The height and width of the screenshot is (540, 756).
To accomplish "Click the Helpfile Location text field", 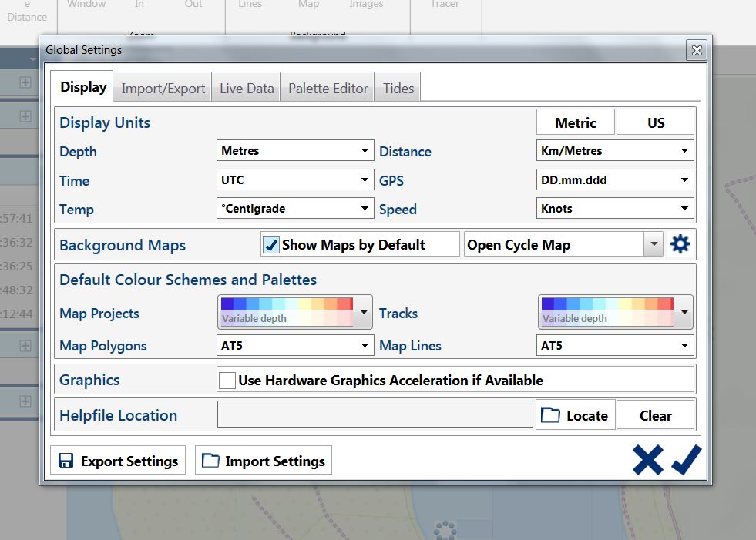I will coord(375,415).
